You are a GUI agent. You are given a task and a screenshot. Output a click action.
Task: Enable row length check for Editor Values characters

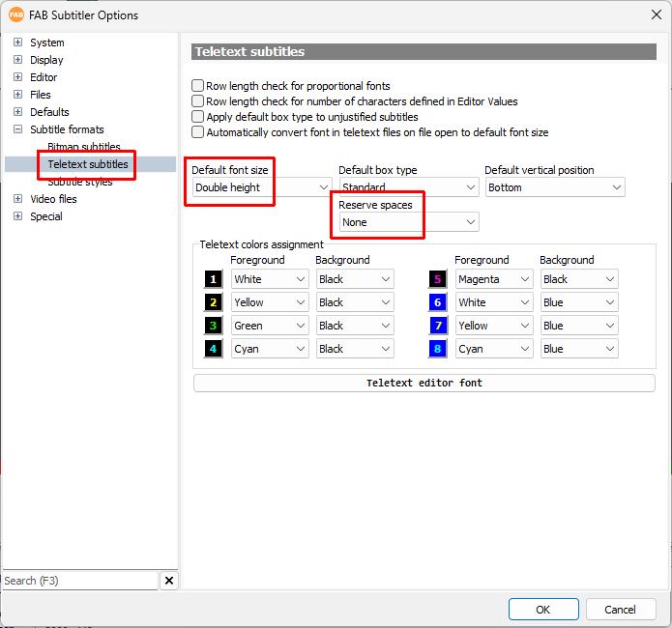pyautogui.click(x=197, y=101)
